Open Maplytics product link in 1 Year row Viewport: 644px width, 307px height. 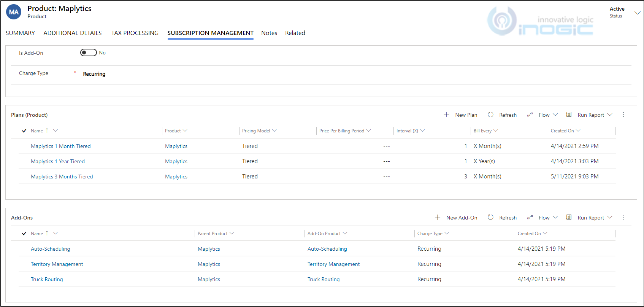click(176, 161)
